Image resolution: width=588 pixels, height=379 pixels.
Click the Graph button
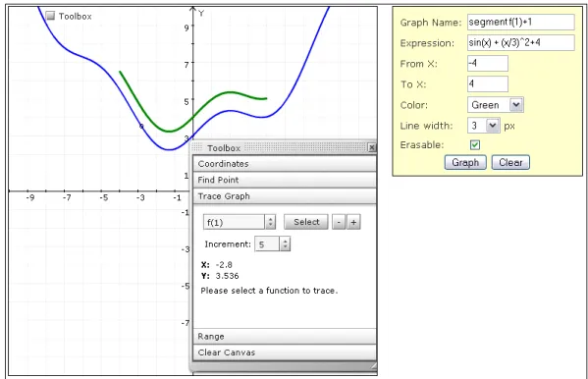pyautogui.click(x=465, y=162)
